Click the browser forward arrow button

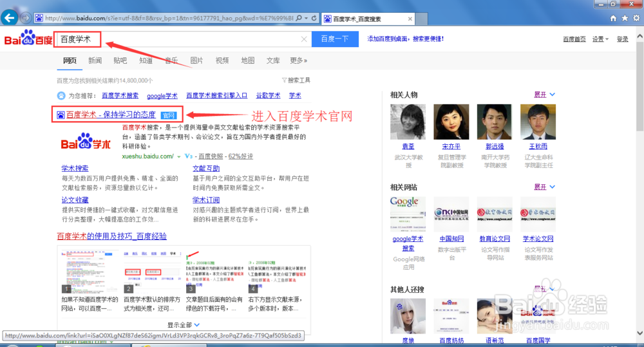tap(26, 18)
